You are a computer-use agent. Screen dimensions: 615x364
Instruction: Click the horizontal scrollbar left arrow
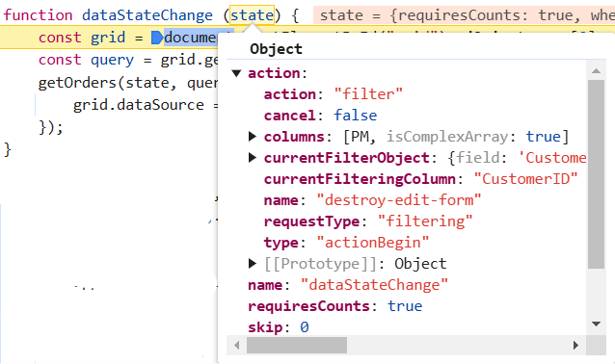tap(236, 345)
